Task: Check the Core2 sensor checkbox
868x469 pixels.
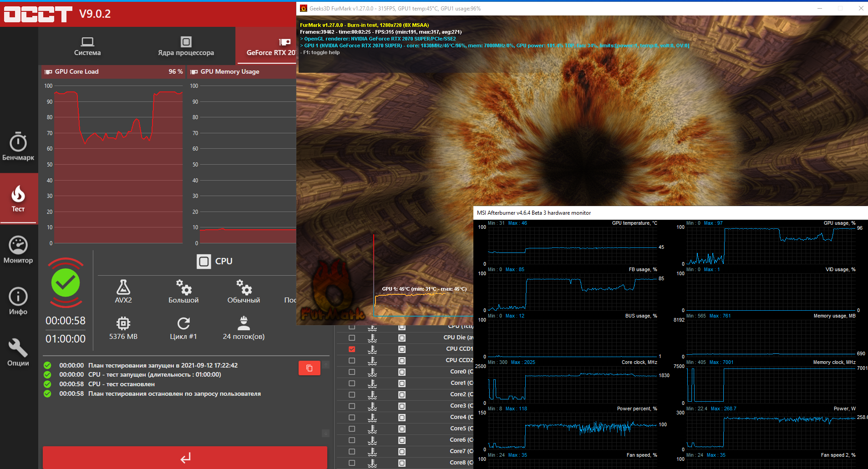Action: 352,395
